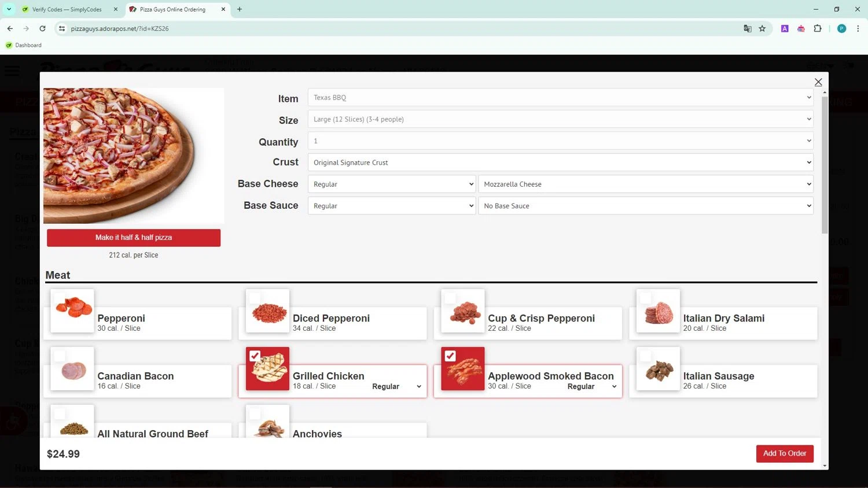Check the Pepperoni topping checkbox
The height and width of the screenshot is (488, 868).
[x=60, y=298]
